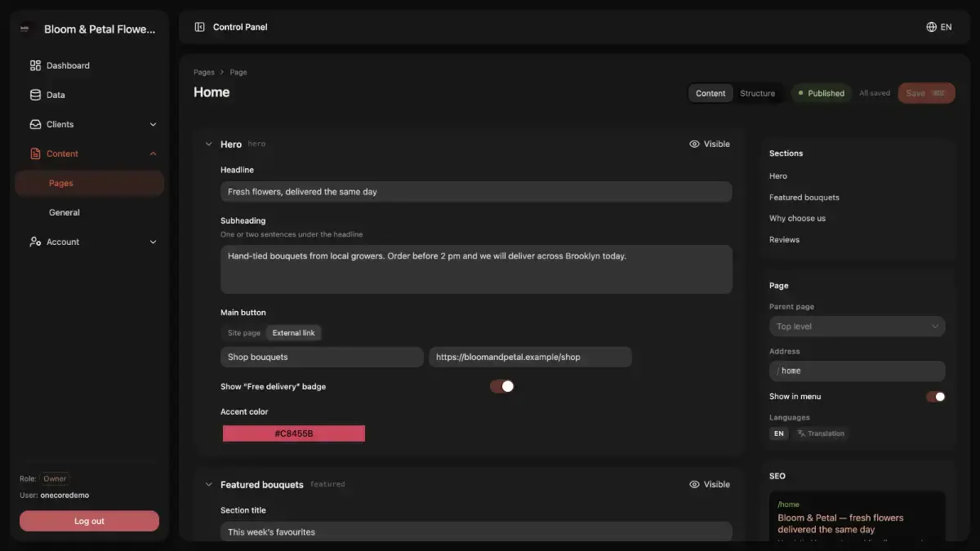Screen dimensions: 980x551
Task: Click the Owner role badge
Action: tap(56, 479)
